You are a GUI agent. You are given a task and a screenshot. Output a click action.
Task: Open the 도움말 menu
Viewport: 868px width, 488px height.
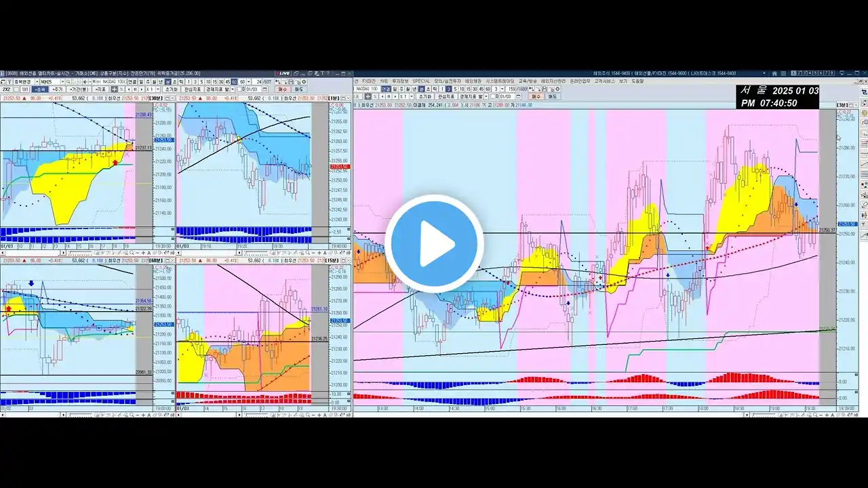pyautogui.click(x=637, y=81)
